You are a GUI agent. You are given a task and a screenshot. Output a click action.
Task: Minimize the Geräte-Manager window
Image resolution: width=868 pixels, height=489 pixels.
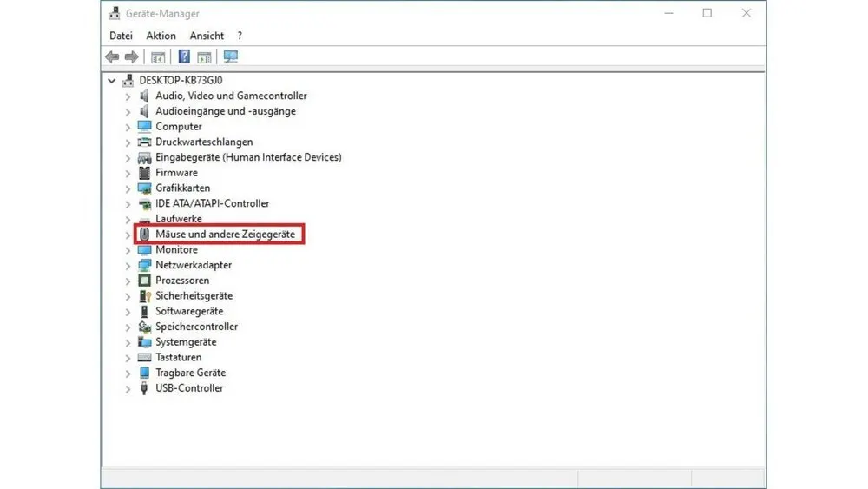click(668, 13)
